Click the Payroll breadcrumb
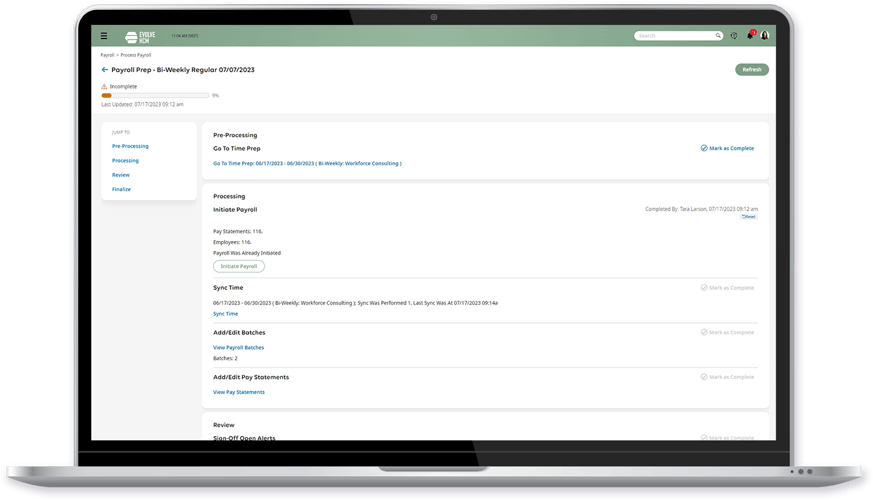 [x=107, y=55]
